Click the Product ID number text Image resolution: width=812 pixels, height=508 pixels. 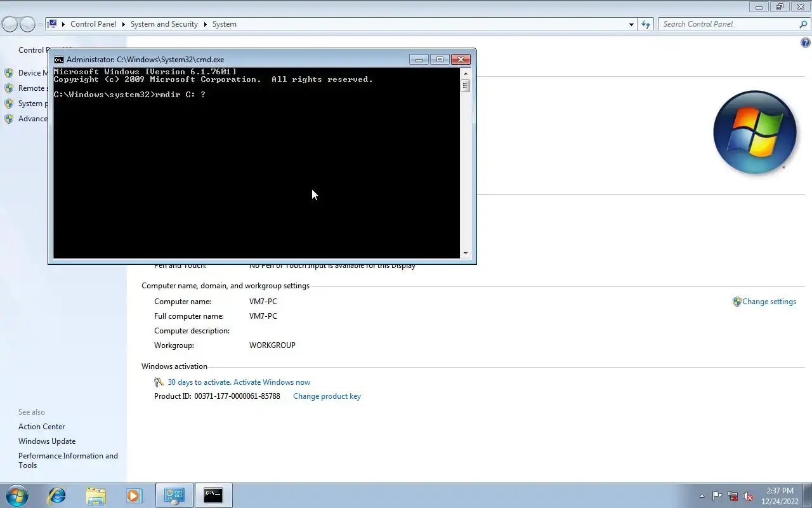click(237, 396)
